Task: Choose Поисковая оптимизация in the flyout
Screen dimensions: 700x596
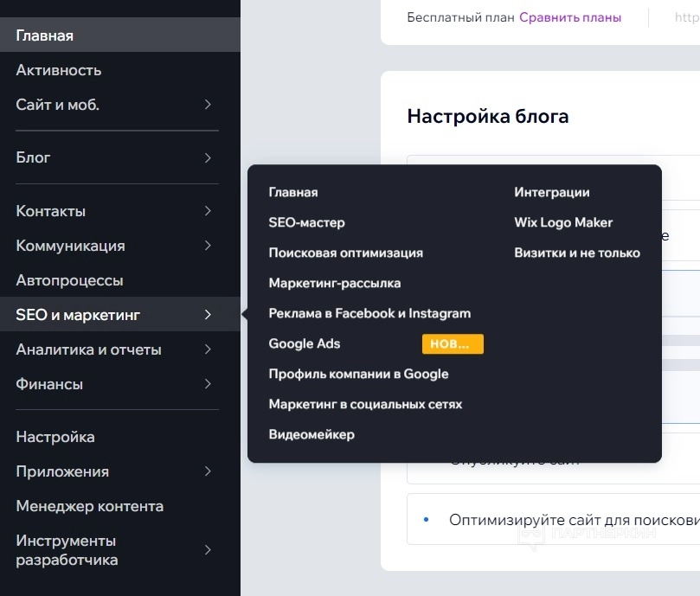Action: [x=345, y=253]
